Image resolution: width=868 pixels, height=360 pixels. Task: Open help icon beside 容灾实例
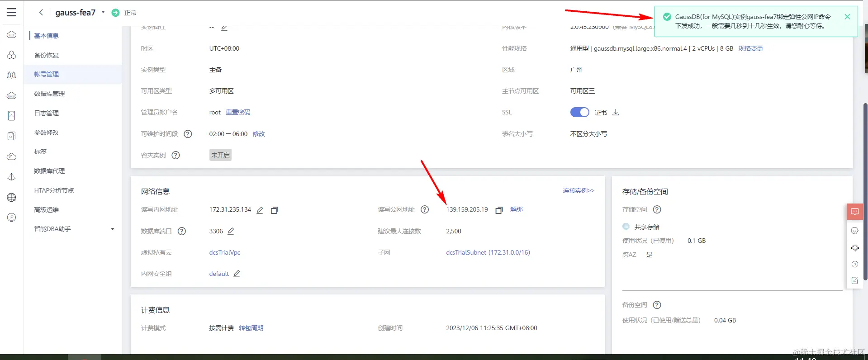tap(176, 155)
